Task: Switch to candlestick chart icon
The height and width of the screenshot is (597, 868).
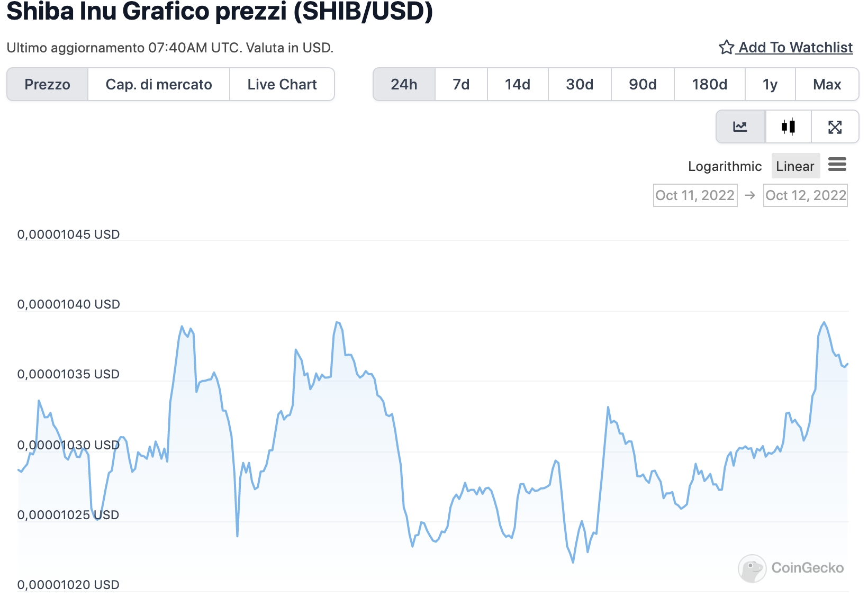Action: click(x=788, y=126)
